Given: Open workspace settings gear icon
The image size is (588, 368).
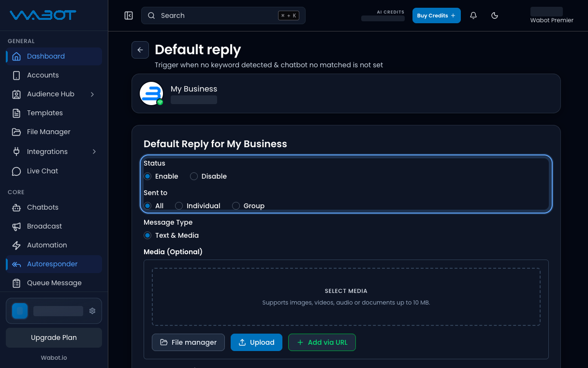Looking at the screenshot, I should coord(92,311).
